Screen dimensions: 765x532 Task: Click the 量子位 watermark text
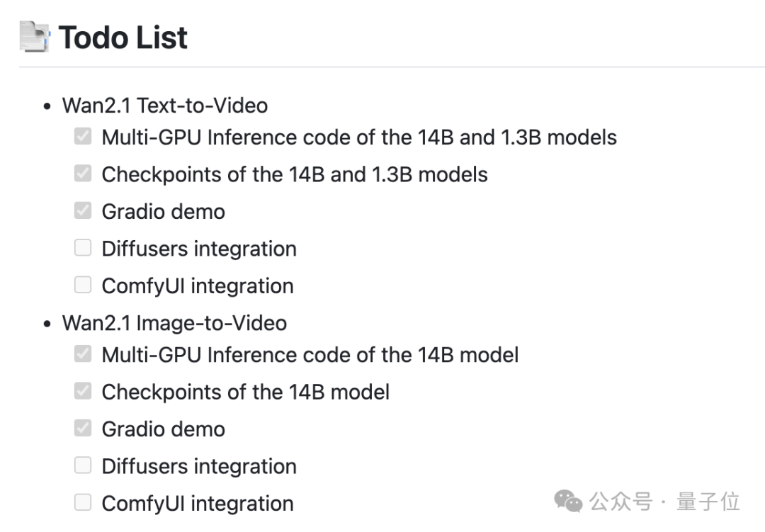click(x=708, y=502)
